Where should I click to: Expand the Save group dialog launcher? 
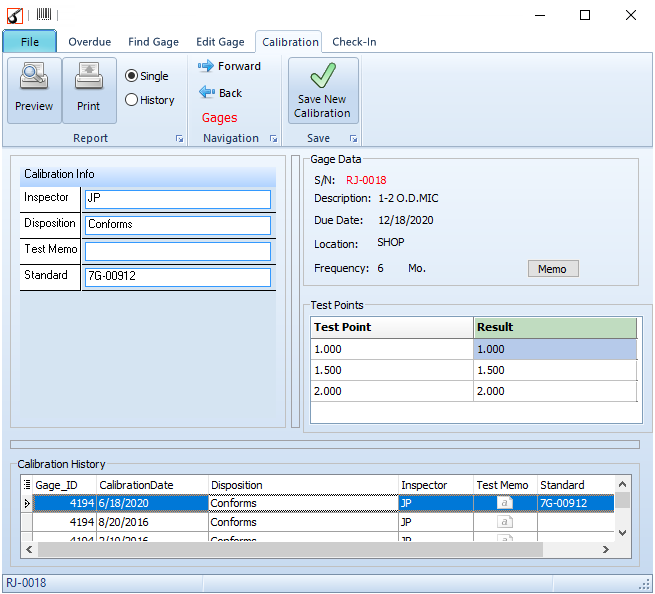click(353, 139)
